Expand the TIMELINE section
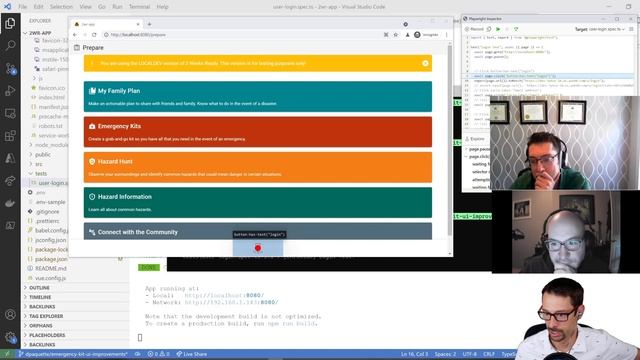 (40, 297)
